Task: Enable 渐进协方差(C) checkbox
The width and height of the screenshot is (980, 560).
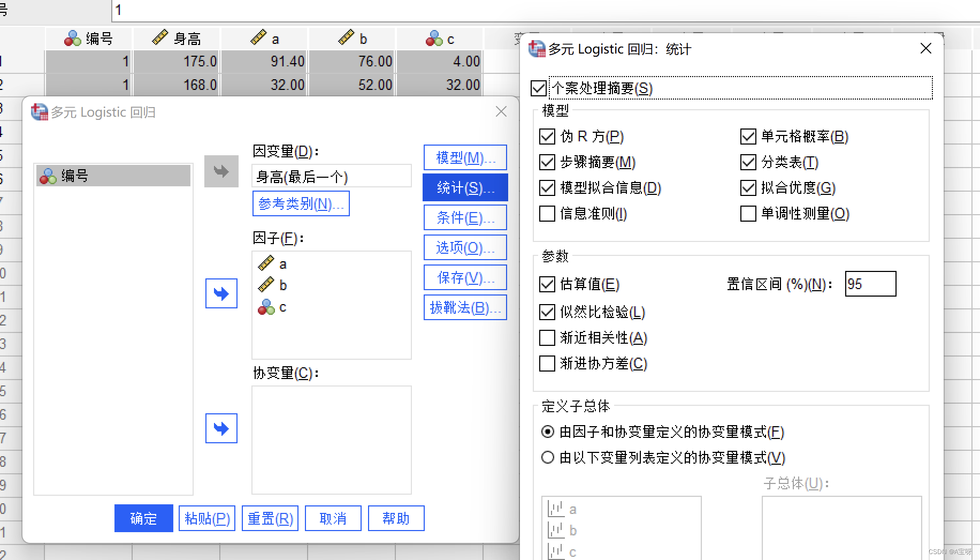Action: pyautogui.click(x=547, y=364)
